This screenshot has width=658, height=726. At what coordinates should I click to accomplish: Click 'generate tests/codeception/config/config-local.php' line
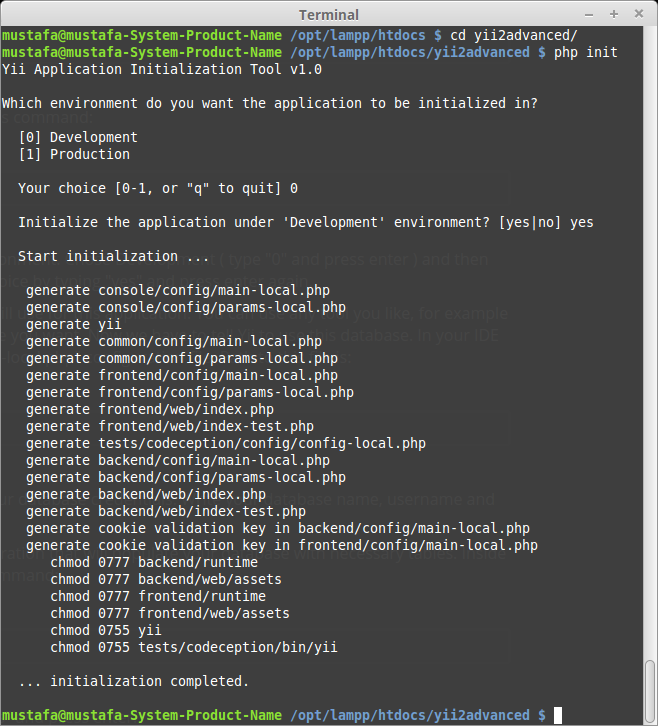click(x=226, y=444)
